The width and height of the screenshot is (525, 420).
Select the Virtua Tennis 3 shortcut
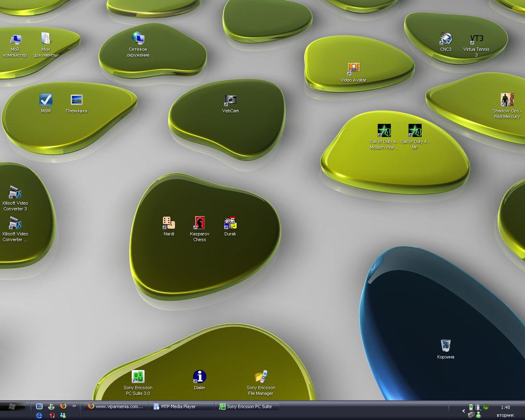(x=476, y=39)
